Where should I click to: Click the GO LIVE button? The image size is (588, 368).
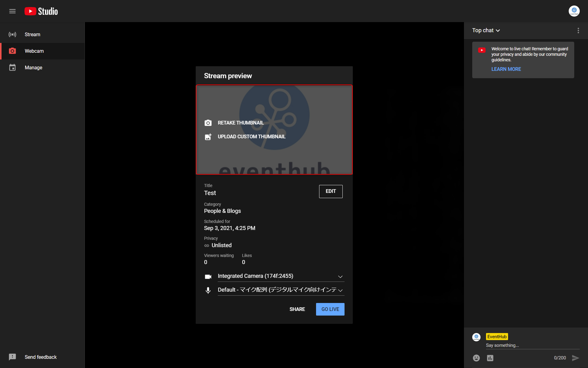coord(330,309)
